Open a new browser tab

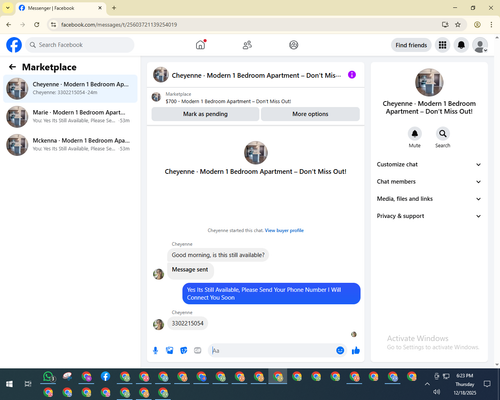114,8
